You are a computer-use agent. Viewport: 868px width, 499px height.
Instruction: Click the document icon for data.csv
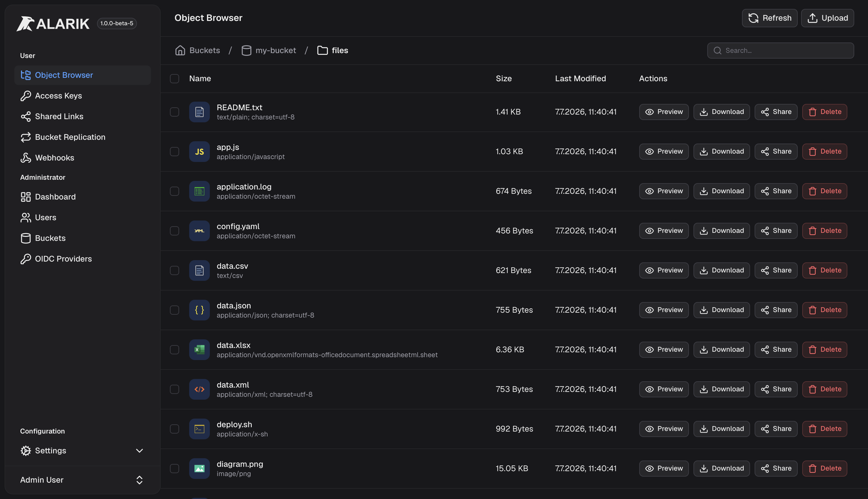point(199,270)
